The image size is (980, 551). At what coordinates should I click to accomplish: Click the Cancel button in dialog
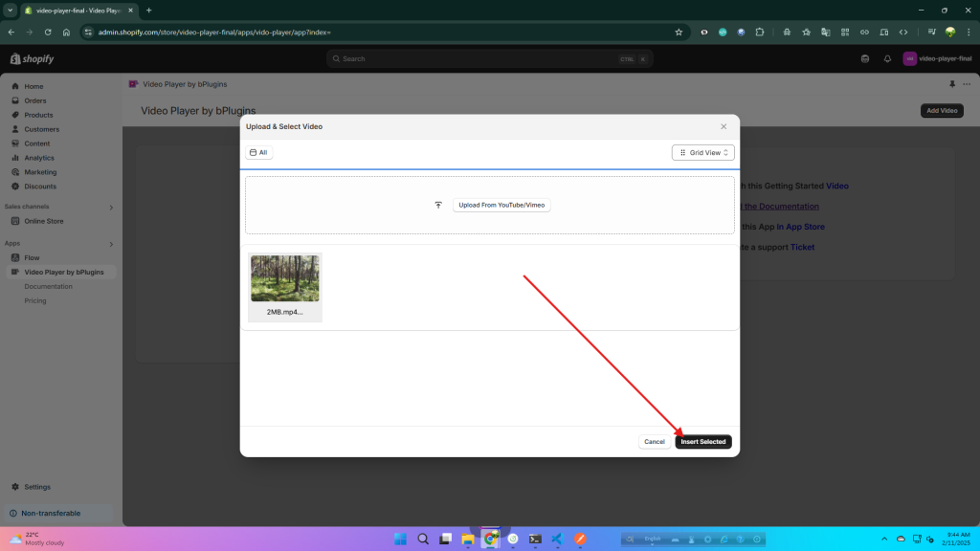[654, 442]
